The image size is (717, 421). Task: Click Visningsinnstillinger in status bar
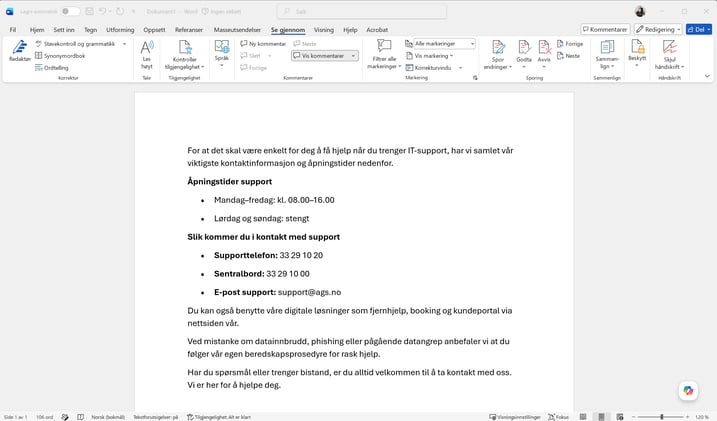[x=515, y=417]
